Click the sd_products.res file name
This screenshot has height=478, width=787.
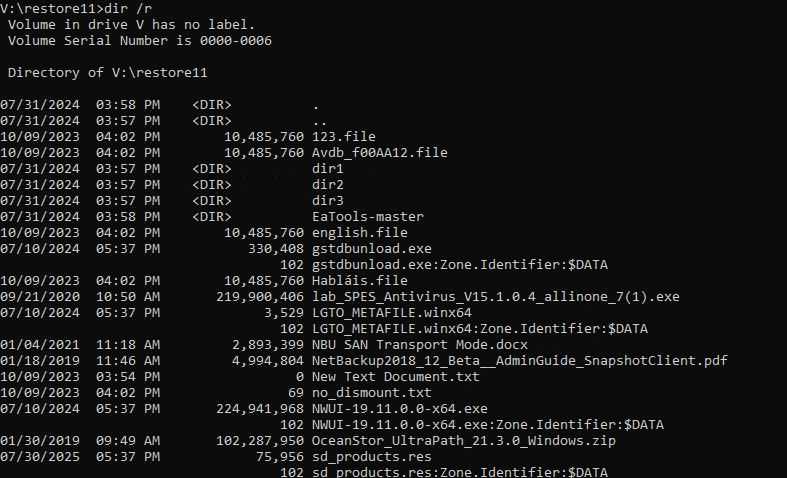tap(372, 457)
